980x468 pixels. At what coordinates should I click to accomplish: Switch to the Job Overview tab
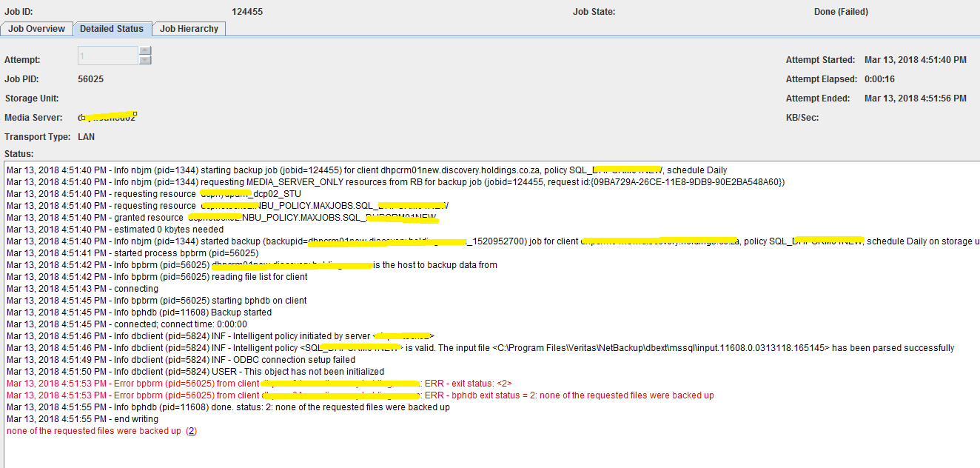coord(37,29)
